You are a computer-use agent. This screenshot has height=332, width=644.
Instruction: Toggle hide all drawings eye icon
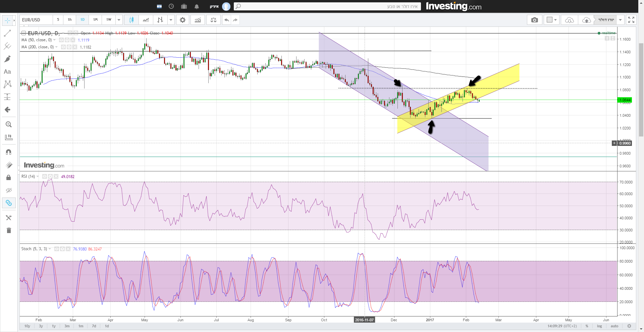(8, 190)
